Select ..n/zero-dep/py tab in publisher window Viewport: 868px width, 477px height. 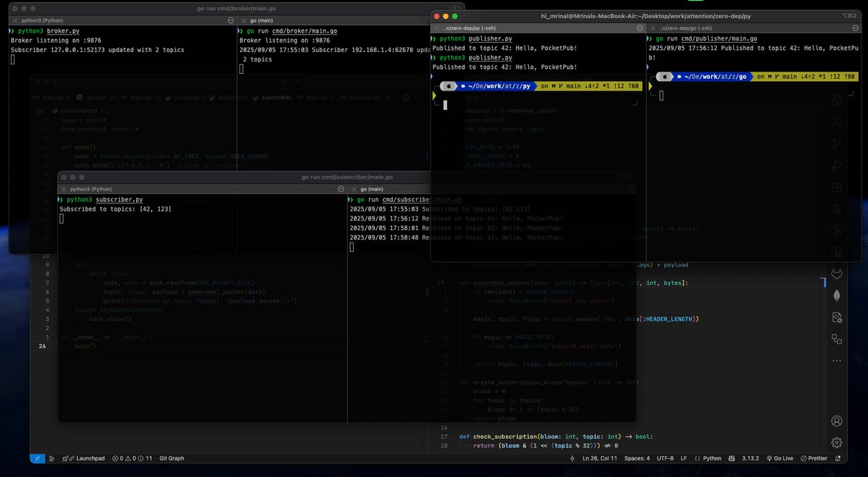coord(538,28)
